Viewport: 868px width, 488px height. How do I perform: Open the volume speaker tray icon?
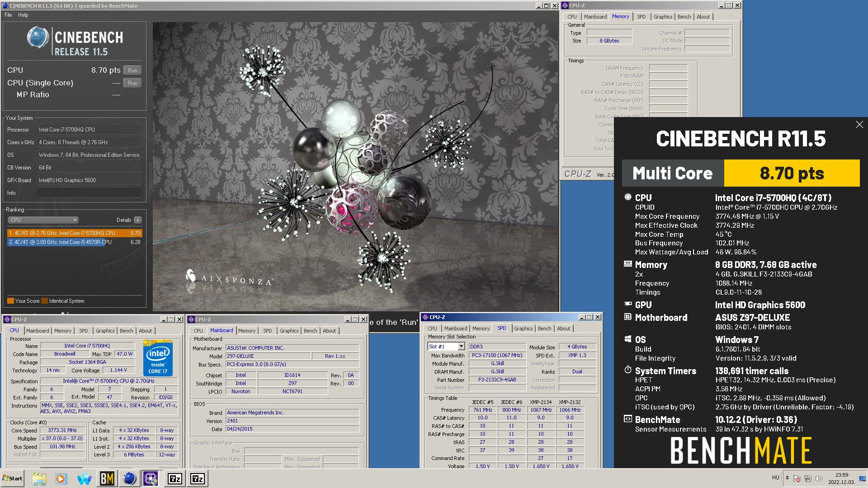point(818,478)
